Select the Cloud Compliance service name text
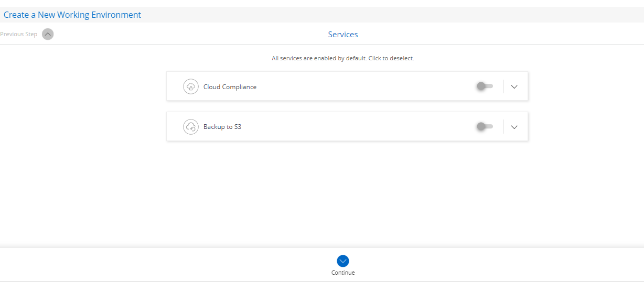Viewport: 644px width, 282px height. [230, 87]
